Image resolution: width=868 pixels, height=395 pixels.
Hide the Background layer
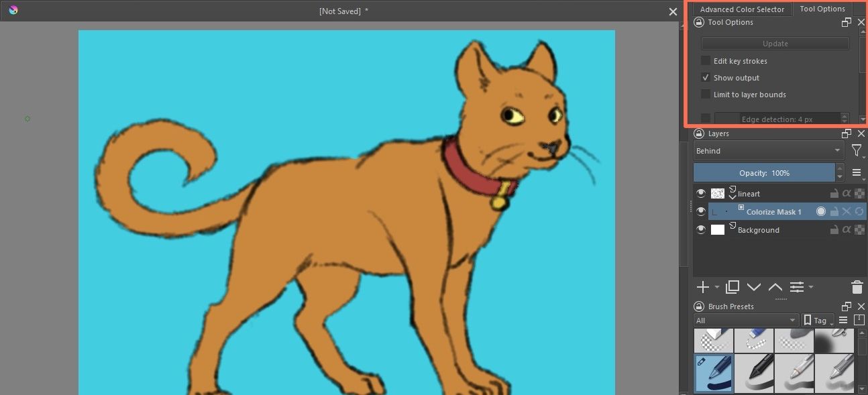(701, 229)
